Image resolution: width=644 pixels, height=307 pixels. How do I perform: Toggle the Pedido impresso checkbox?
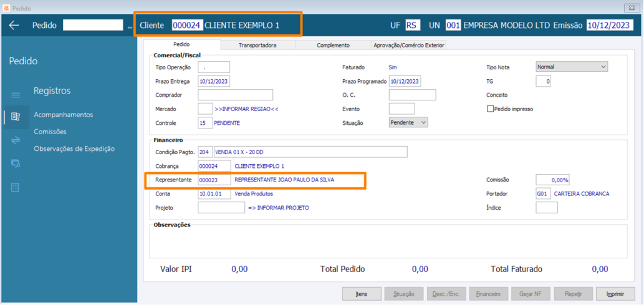(x=489, y=109)
